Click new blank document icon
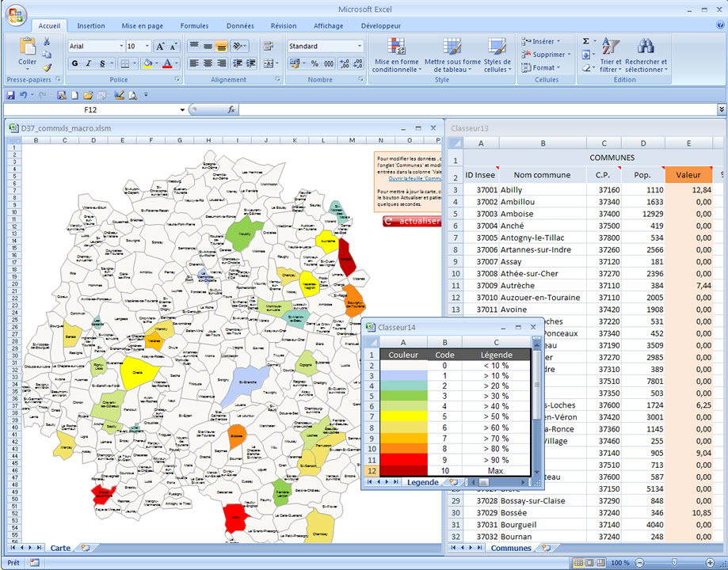The image size is (728, 570). click(x=74, y=95)
